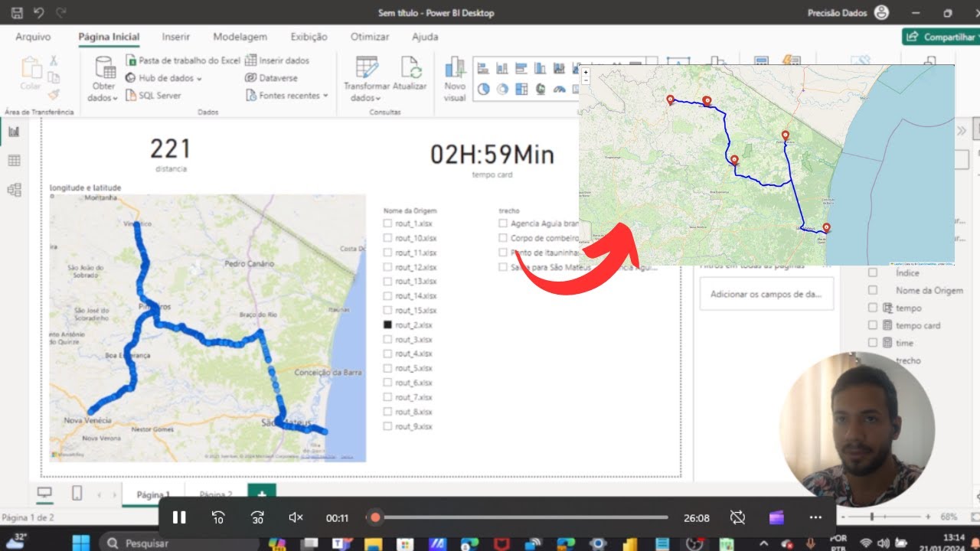The height and width of the screenshot is (551, 980).
Task: Uncheck the rout_2.xlsx slicer box
Action: 387,325
